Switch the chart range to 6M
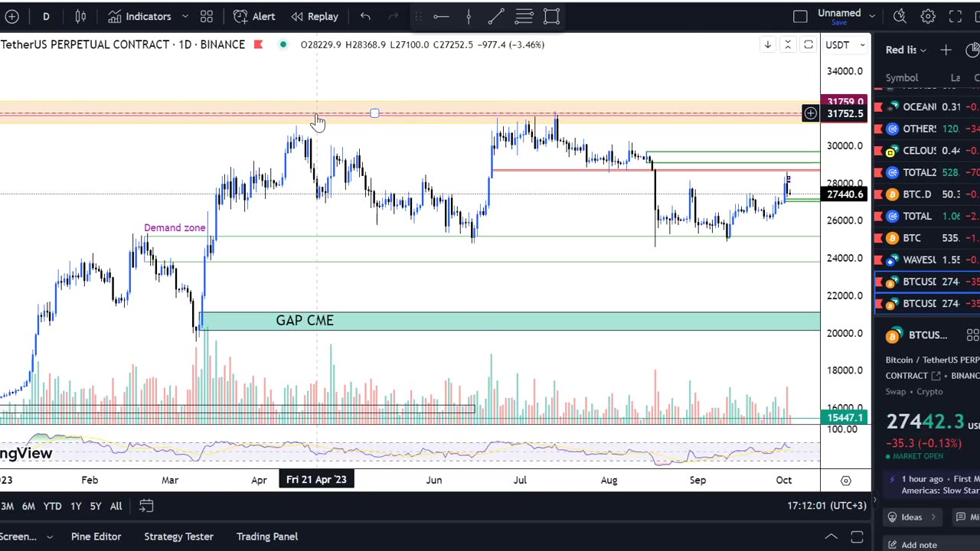The height and width of the screenshot is (551, 980). 28,506
